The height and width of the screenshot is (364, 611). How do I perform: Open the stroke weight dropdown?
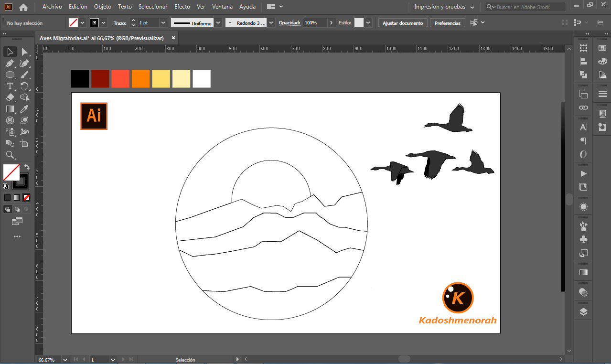tap(163, 23)
